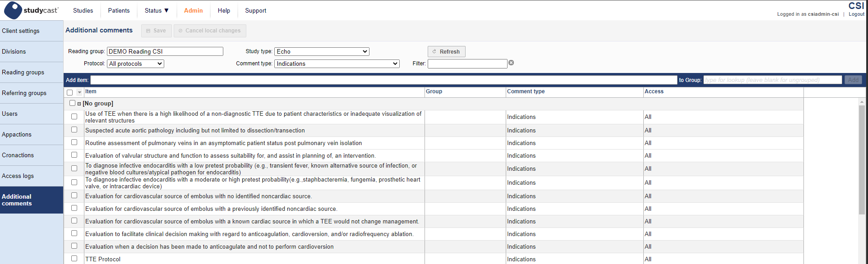Click the table's vertical scrollbar up arrow
This screenshot has width=868, height=264.
(x=862, y=102)
